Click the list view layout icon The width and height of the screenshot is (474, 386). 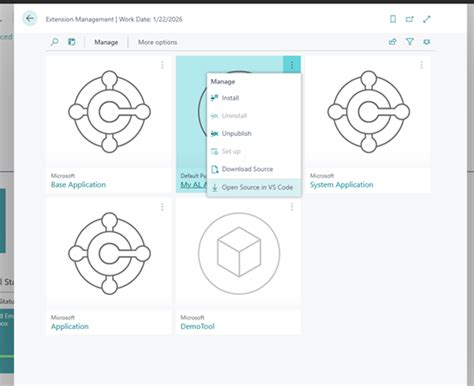[72, 42]
